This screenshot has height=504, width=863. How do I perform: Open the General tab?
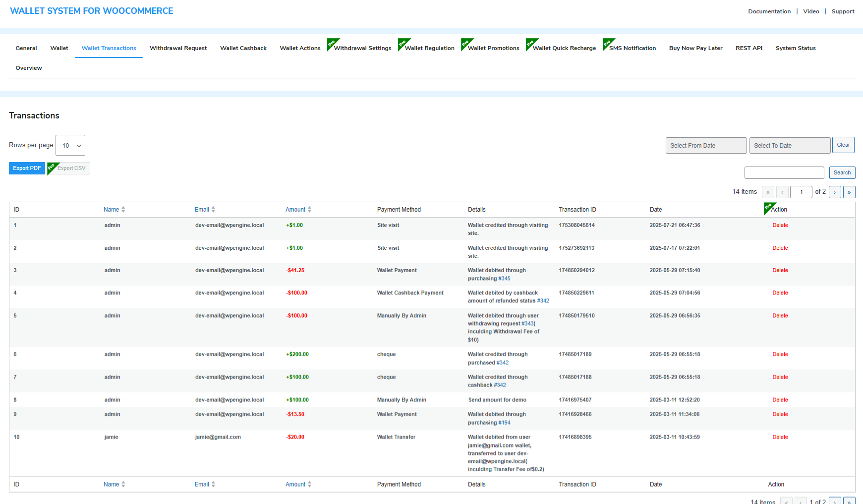tap(26, 48)
